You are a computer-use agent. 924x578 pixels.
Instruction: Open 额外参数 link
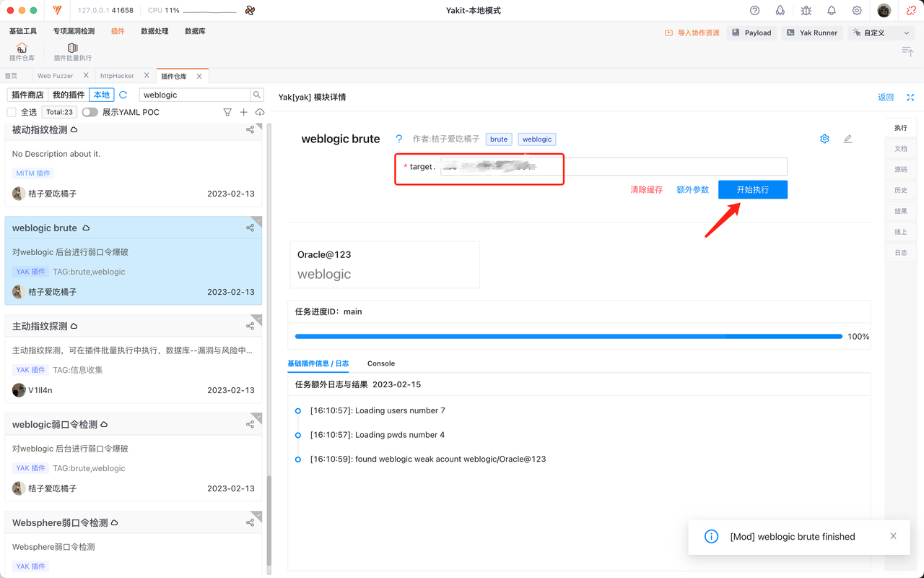[692, 189]
